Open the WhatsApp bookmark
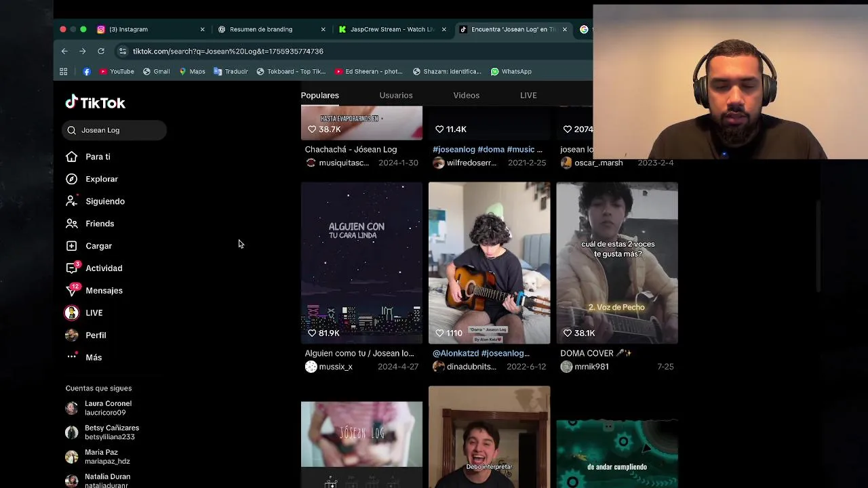 511,71
